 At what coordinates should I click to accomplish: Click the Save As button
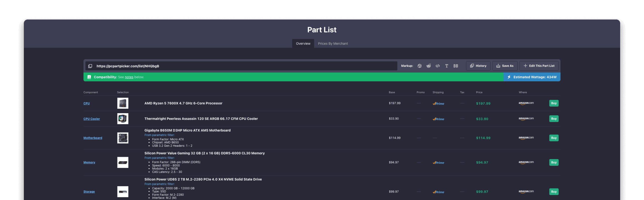click(505, 66)
